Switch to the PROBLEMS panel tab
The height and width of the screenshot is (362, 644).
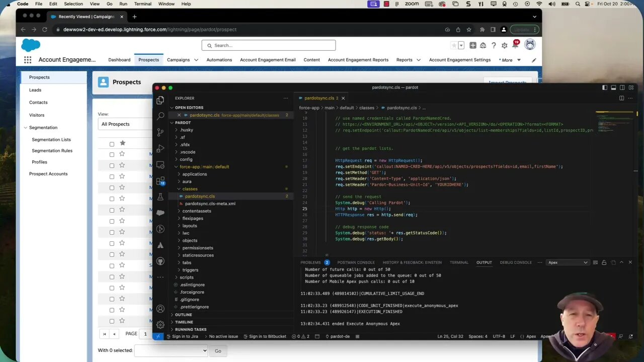[x=310, y=262]
